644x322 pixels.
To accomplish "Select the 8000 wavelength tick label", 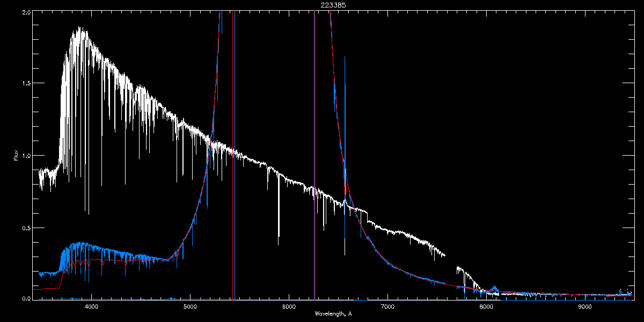I will coord(486,306).
